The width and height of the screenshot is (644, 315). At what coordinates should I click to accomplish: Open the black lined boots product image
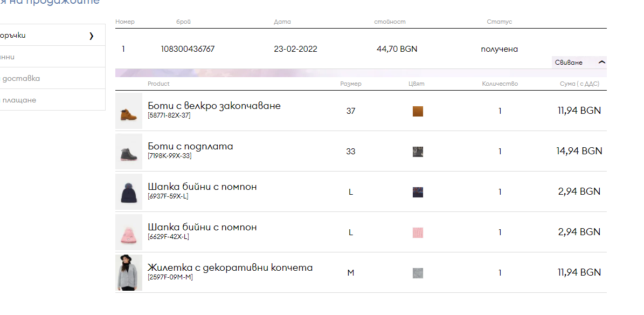(129, 152)
